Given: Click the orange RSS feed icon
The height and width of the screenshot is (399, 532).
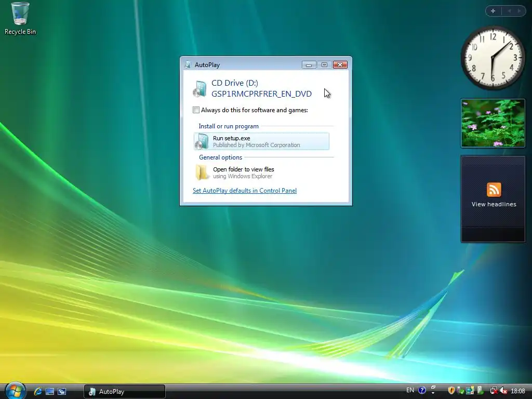Looking at the screenshot, I should click(494, 189).
